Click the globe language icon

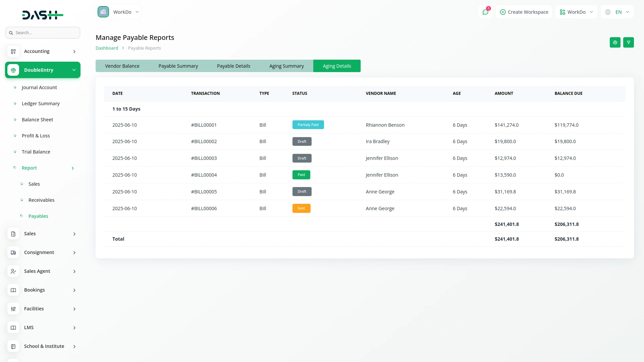[x=608, y=12]
